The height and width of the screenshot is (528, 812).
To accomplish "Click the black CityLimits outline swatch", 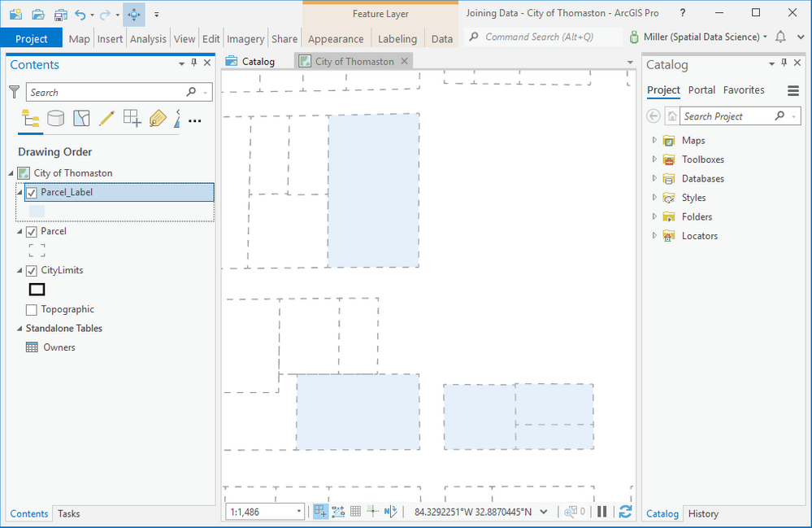I will [36, 289].
